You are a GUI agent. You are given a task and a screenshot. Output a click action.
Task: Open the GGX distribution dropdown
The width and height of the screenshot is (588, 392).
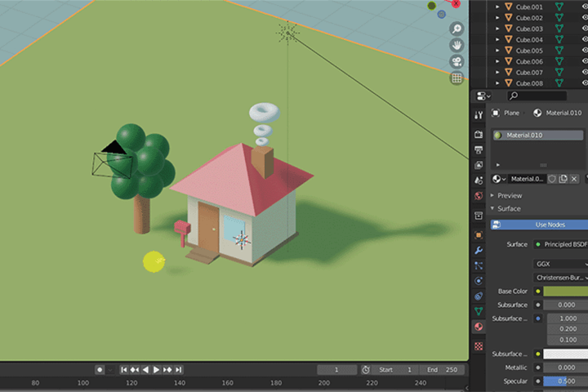560,264
